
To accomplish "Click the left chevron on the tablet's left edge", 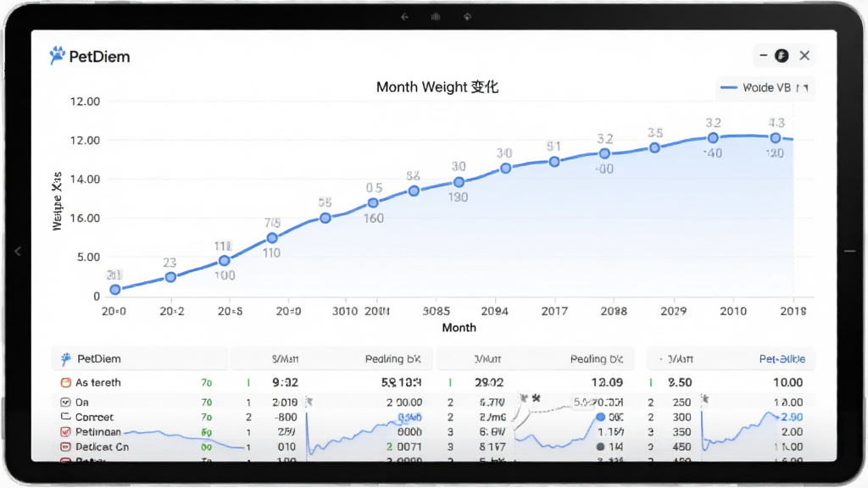I will click(x=18, y=251).
